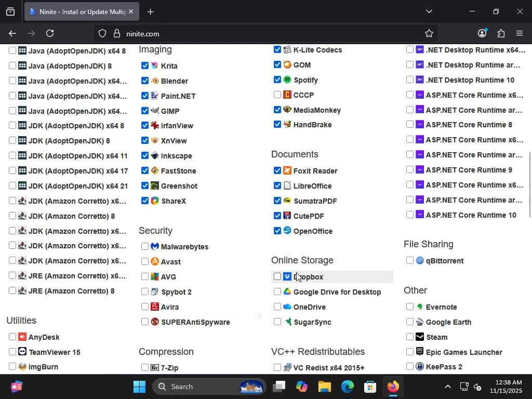Click the SUPERAntiSpyware label

click(195, 322)
